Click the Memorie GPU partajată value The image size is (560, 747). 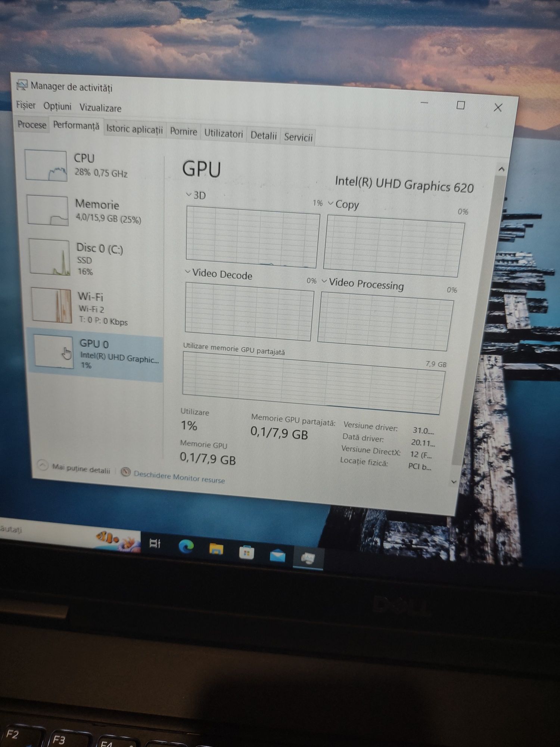pos(279,433)
